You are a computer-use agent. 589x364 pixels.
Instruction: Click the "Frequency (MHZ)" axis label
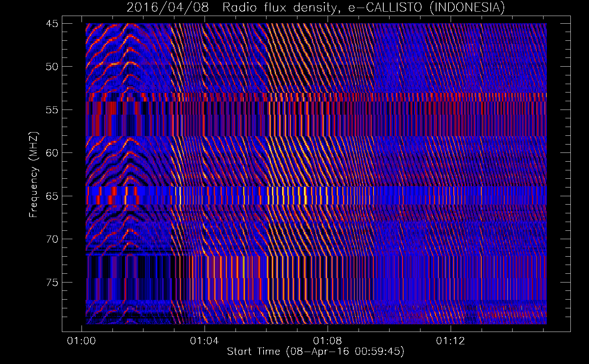tap(33, 175)
